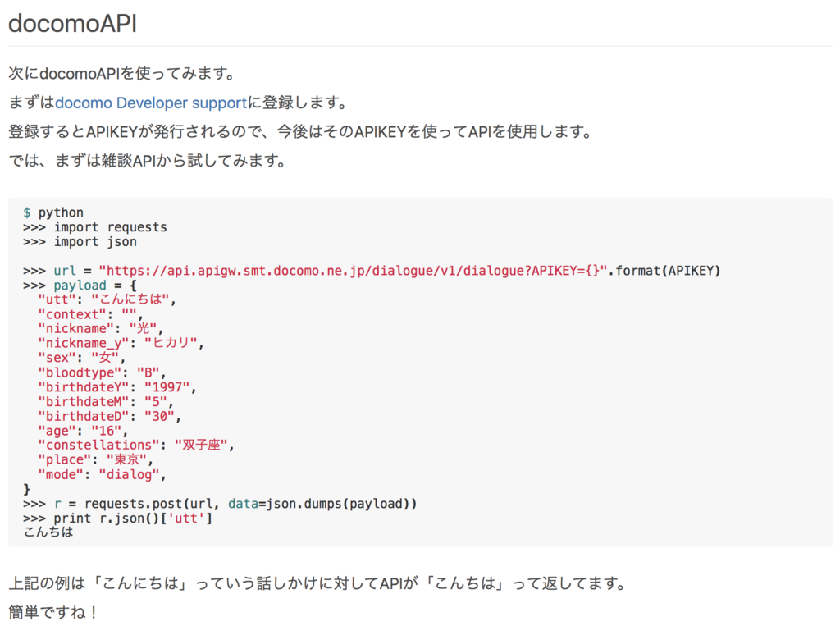The height and width of the screenshot is (626, 840).
Task: Click the "utt": "こんにちは" line
Action: click(x=107, y=299)
